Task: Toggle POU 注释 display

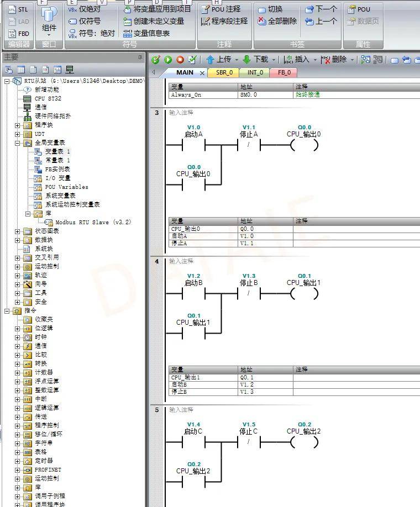Action: click(221, 9)
